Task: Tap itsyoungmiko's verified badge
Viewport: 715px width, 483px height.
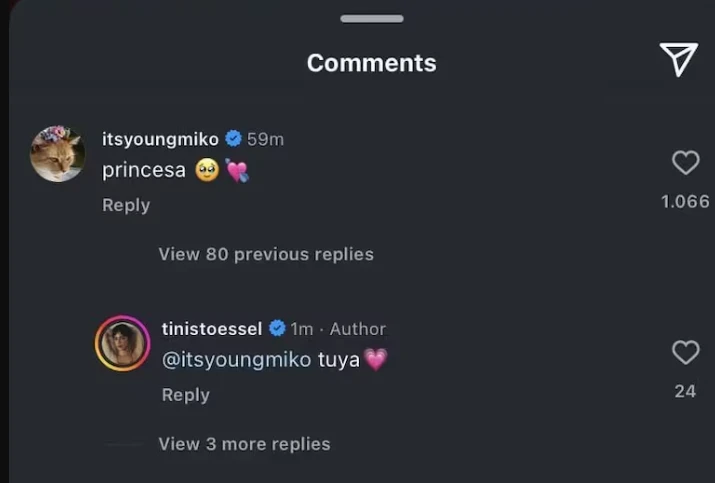Action: [233, 139]
